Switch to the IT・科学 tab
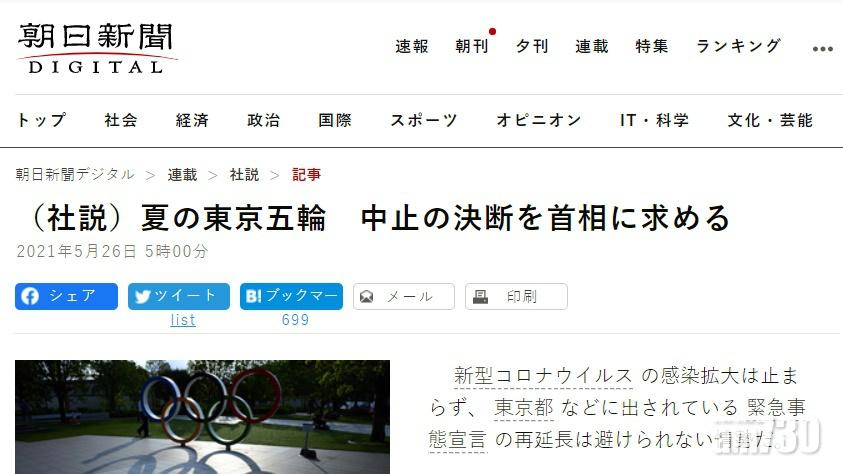The image size is (843, 474). click(x=654, y=120)
